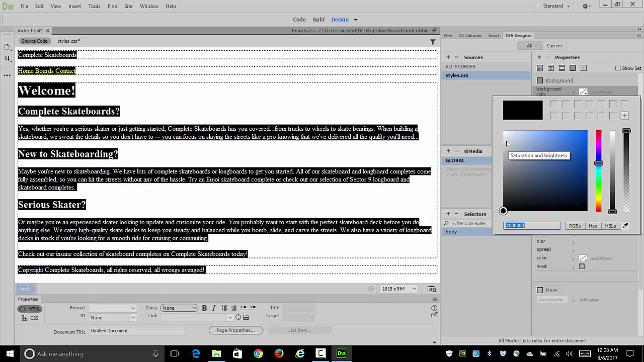Open Sync Settings gear icon

587,6
